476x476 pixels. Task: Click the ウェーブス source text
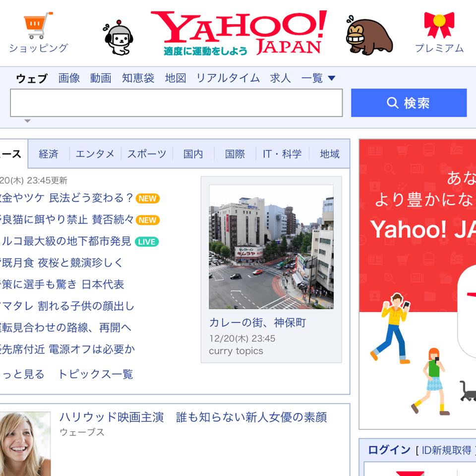pos(82,432)
